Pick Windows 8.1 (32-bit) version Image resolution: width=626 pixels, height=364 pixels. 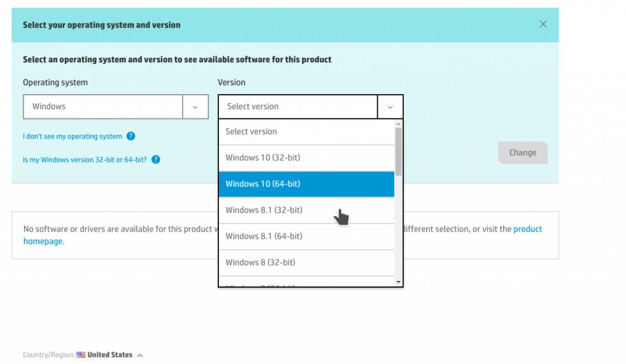coord(306,210)
